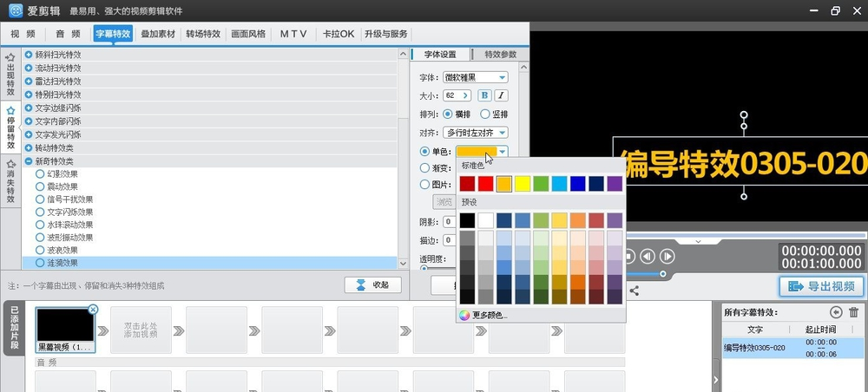Open 更多颜色 more colors option
The image size is (868, 392).
coord(490,315)
